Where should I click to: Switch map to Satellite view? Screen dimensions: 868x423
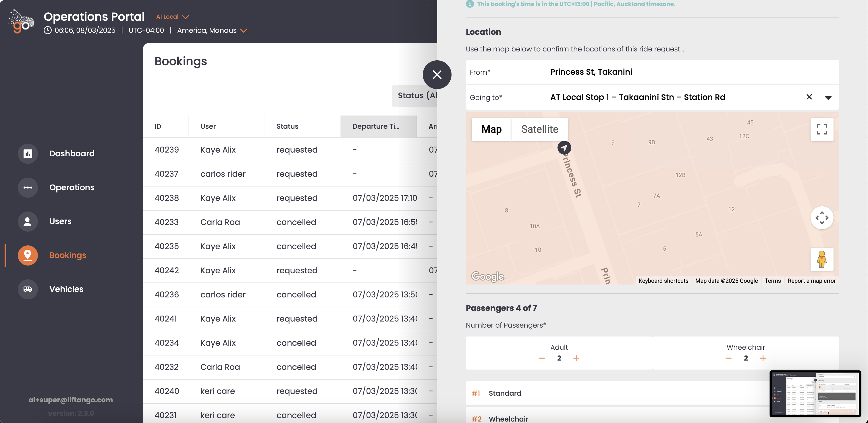click(x=539, y=129)
